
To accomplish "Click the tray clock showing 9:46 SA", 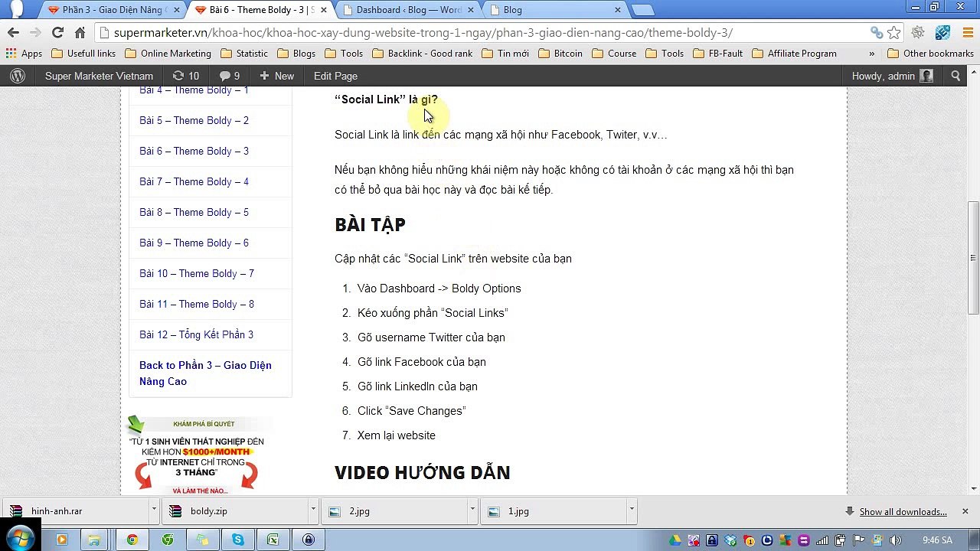I will click(937, 540).
